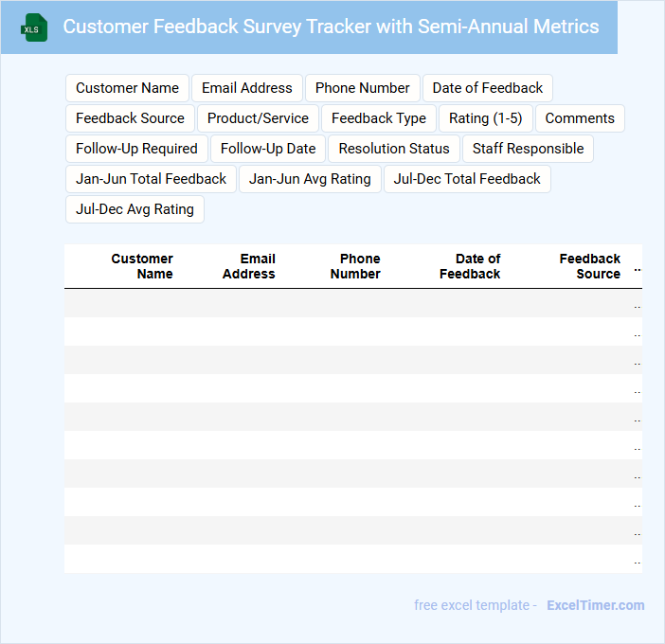Click the Feedback Source column header
Viewport: 665px width, 644px height.
[589, 266]
